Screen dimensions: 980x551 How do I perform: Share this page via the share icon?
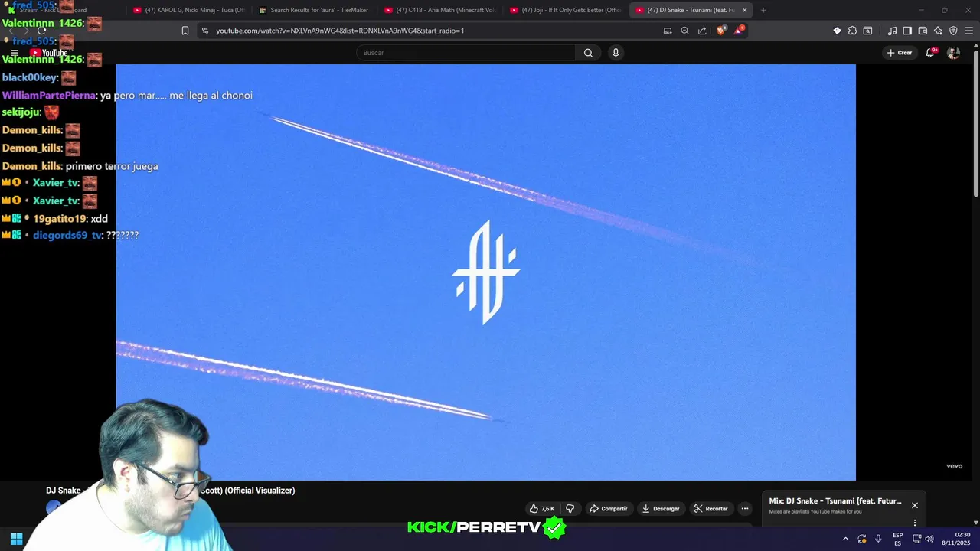pyautogui.click(x=702, y=31)
